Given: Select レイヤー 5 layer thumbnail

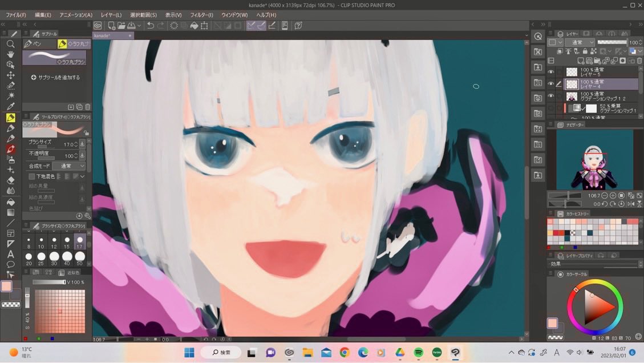Looking at the screenshot, I should [572, 72].
